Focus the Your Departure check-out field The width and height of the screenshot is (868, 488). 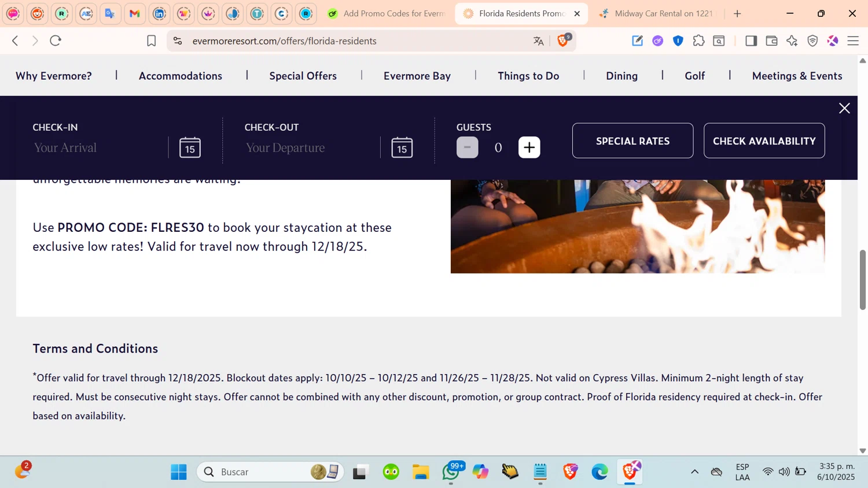310,147
